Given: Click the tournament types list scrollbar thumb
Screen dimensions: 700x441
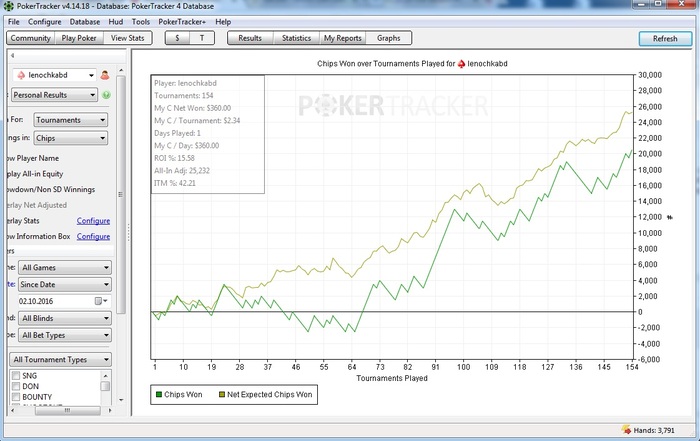Looking at the screenshot, I should [105, 386].
